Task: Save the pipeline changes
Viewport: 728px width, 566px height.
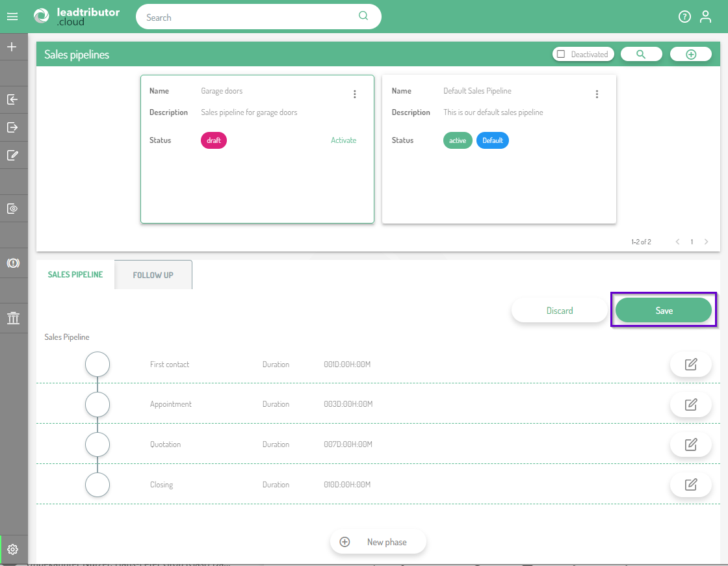Action: click(664, 311)
